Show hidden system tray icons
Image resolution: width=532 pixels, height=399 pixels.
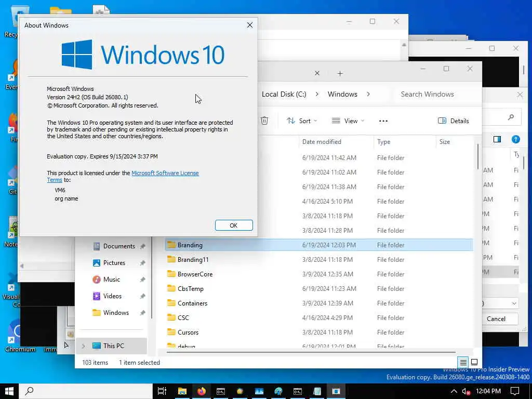454,391
